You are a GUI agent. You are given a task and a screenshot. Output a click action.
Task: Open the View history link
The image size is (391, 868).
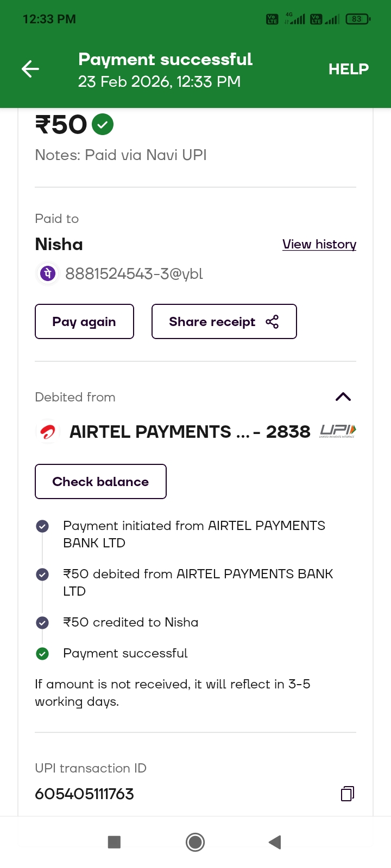(x=319, y=245)
